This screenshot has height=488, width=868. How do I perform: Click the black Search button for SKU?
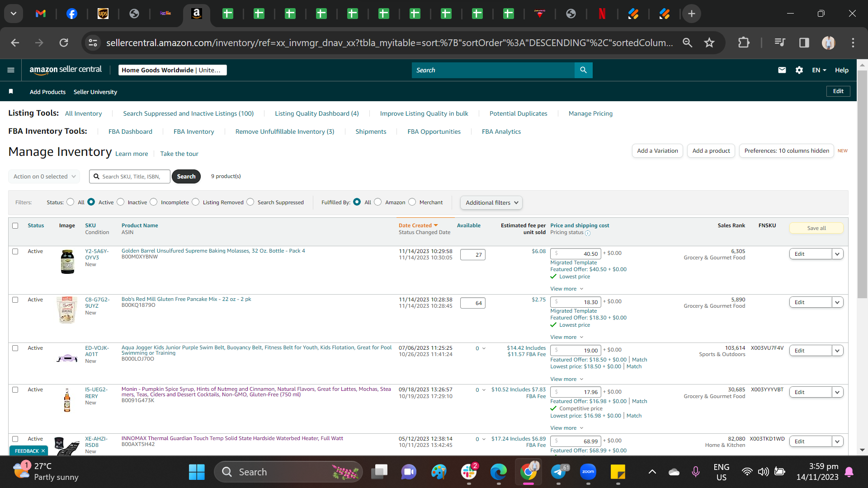point(186,176)
